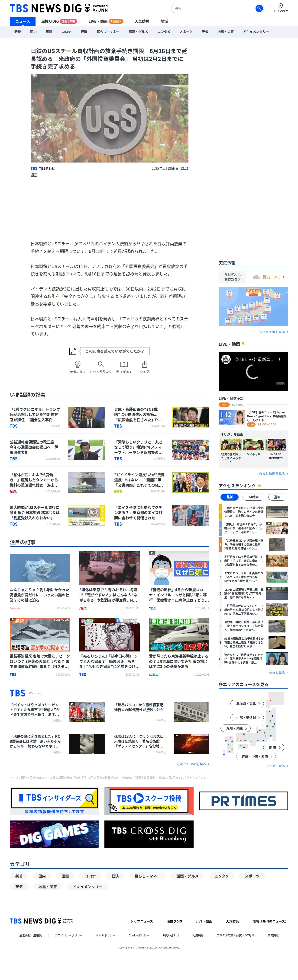Open 地震・災害 in the category bar
The width and height of the screenshot is (298, 980).
point(226,32)
